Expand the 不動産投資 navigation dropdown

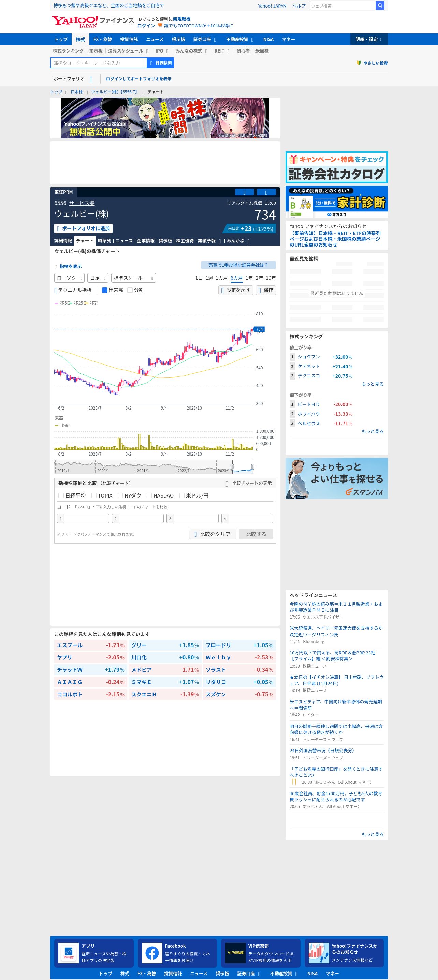(x=240, y=39)
